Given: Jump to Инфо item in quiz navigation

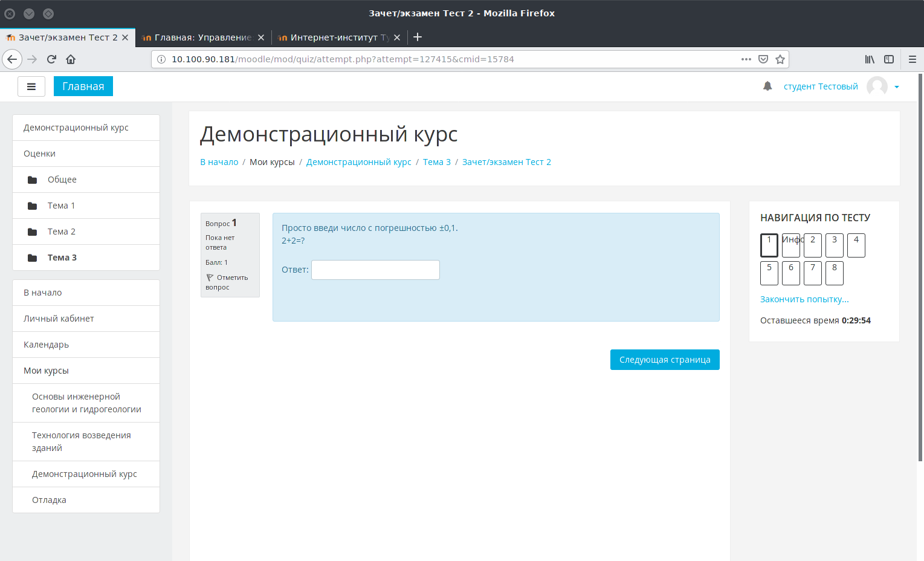Looking at the screenshot, I should click(791, 245).
